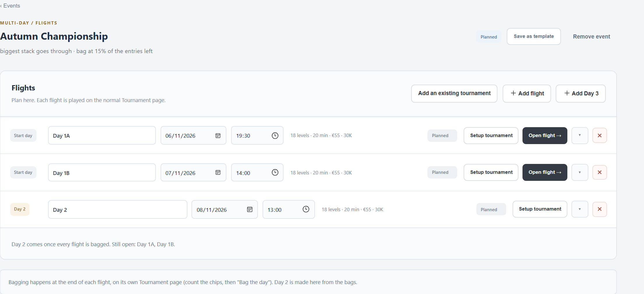Expand the Day 1A options dropdown arrow
Viewport: 644px width, 294px height.
point(580,135)
